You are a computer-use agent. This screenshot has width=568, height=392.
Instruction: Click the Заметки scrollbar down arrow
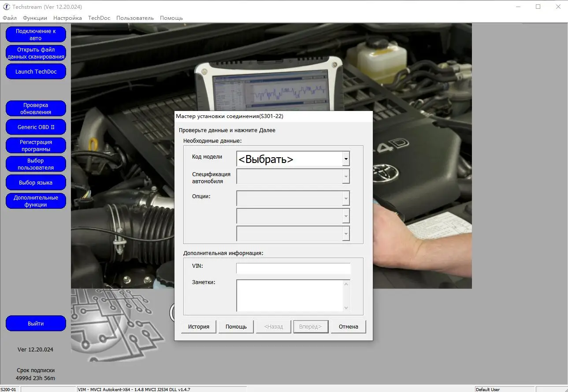point(346,308)
